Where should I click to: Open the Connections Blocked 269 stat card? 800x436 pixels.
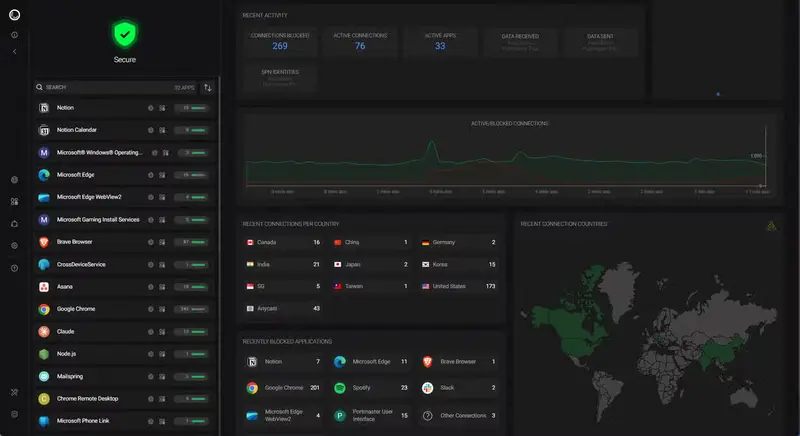(280, 41)
